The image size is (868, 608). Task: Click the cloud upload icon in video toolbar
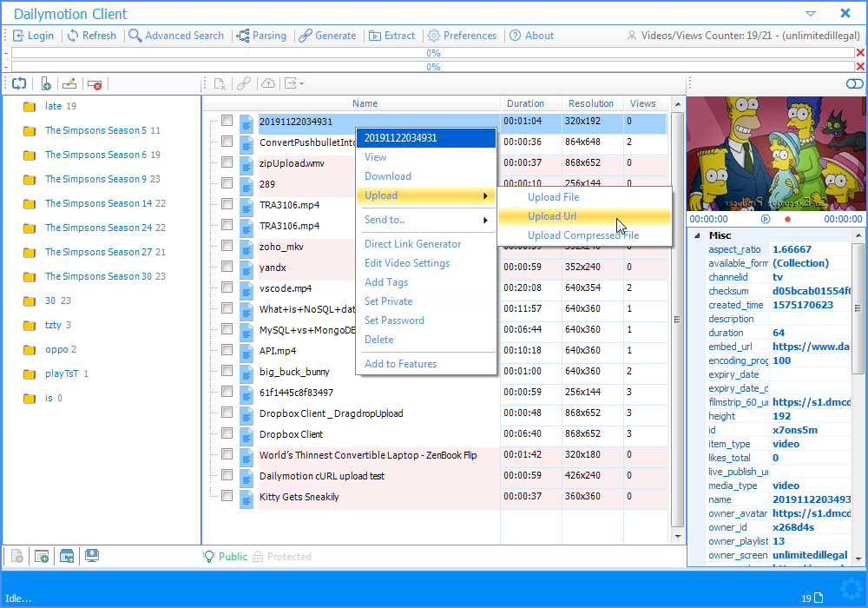click(268, 83)
